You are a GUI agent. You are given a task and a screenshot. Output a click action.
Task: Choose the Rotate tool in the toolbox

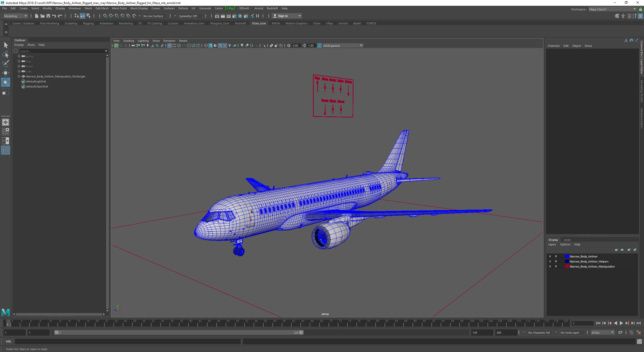pos(6,82)
